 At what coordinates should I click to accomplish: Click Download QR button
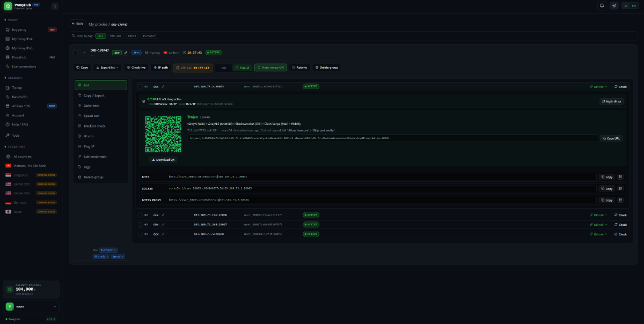[x=164, y=160]
